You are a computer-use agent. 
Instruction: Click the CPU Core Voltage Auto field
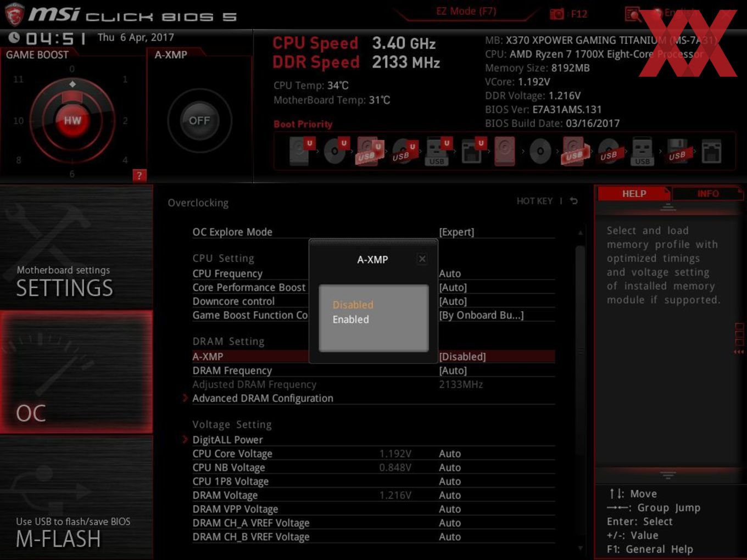(x=450, y=453)
